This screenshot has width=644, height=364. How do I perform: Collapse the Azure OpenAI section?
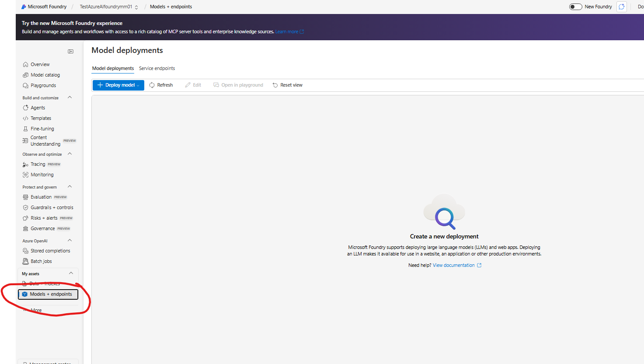(x=70, y=241)
